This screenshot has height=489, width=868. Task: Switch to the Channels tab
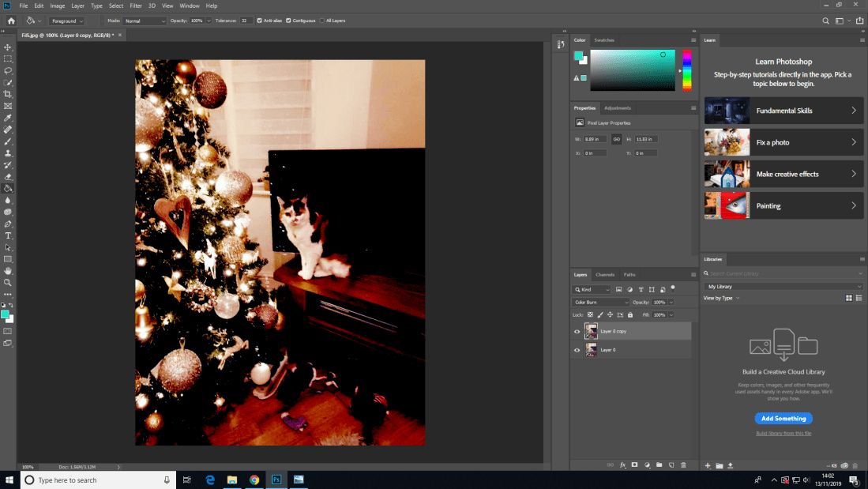[x=605, y=275]
